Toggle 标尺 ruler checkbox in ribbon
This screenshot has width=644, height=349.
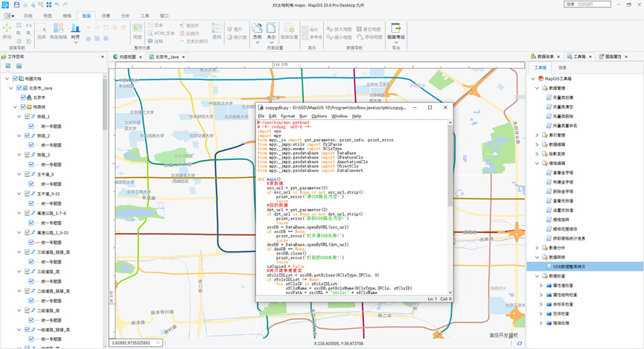[305, 30]
